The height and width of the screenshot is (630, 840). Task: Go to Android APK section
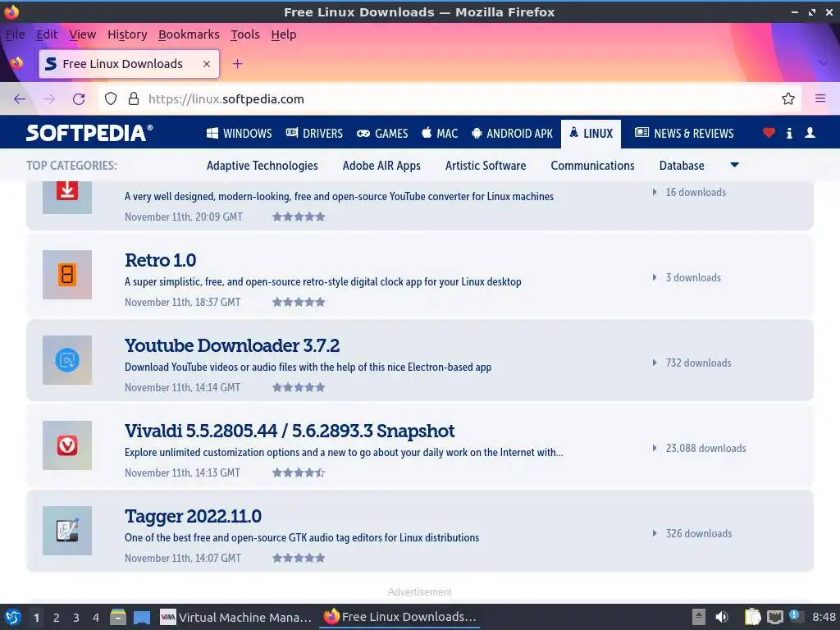[x=512, y=134]
